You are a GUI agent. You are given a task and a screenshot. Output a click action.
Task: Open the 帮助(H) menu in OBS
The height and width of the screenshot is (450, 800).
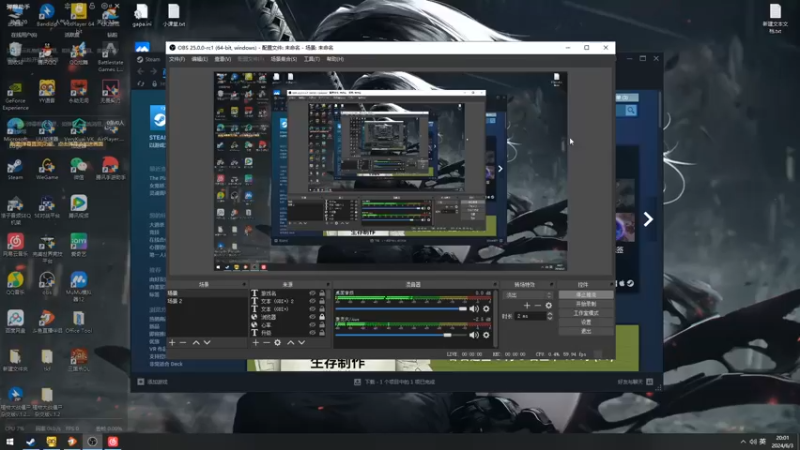335,59
